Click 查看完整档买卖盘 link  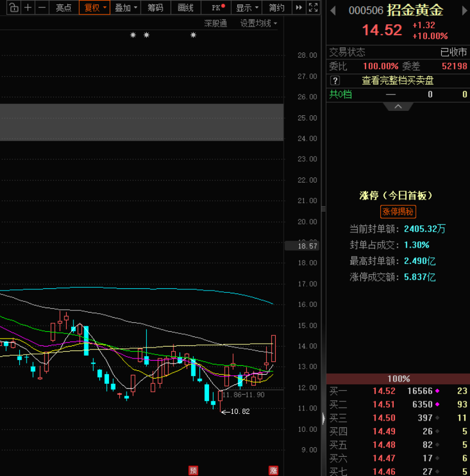click(398, 80)
